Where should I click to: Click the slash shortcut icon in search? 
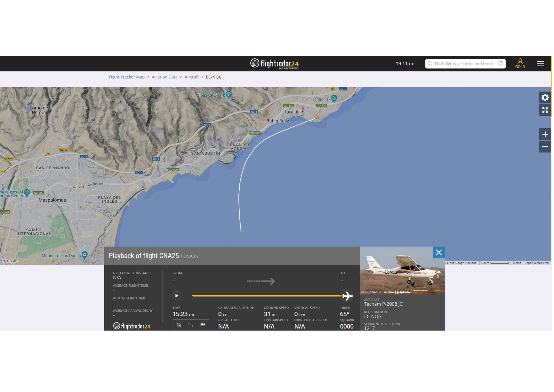(x=501, y=64)
